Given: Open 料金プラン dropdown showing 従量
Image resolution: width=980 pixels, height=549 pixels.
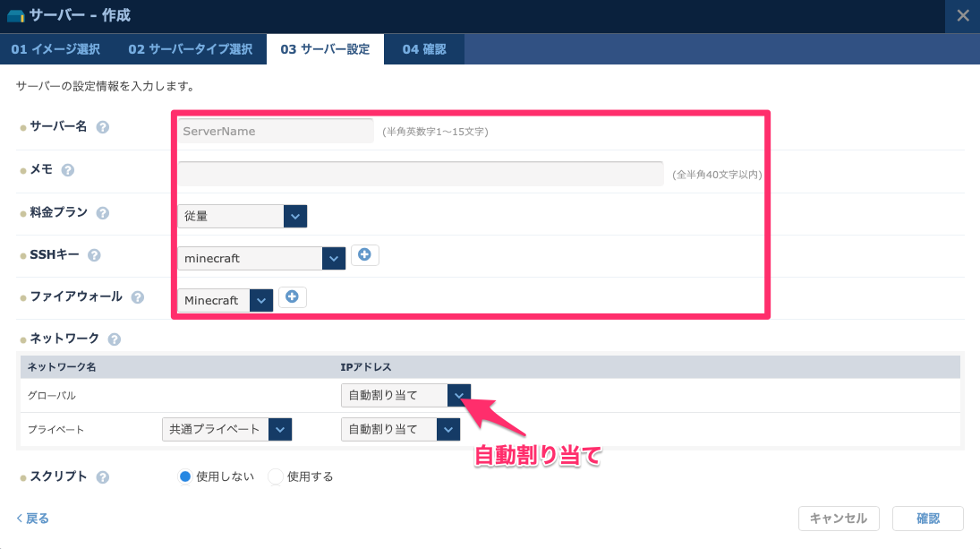Looking at the screenshot, I should pos(242,216).
